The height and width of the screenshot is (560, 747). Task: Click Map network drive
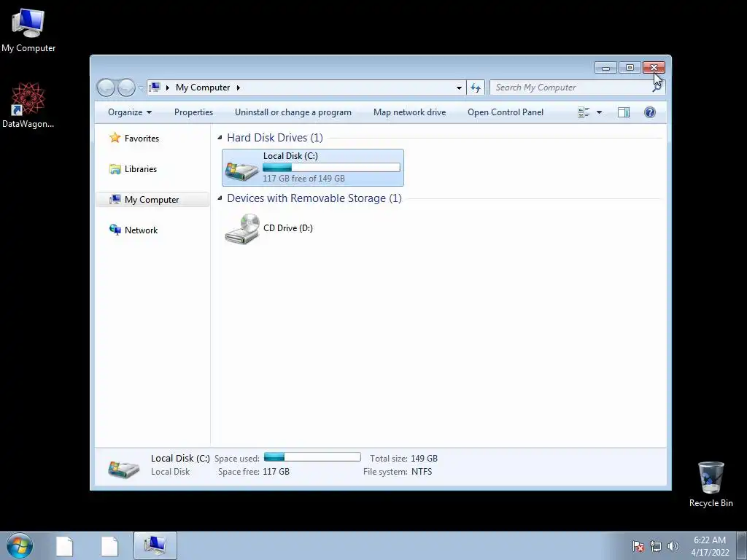coord(410,112)
